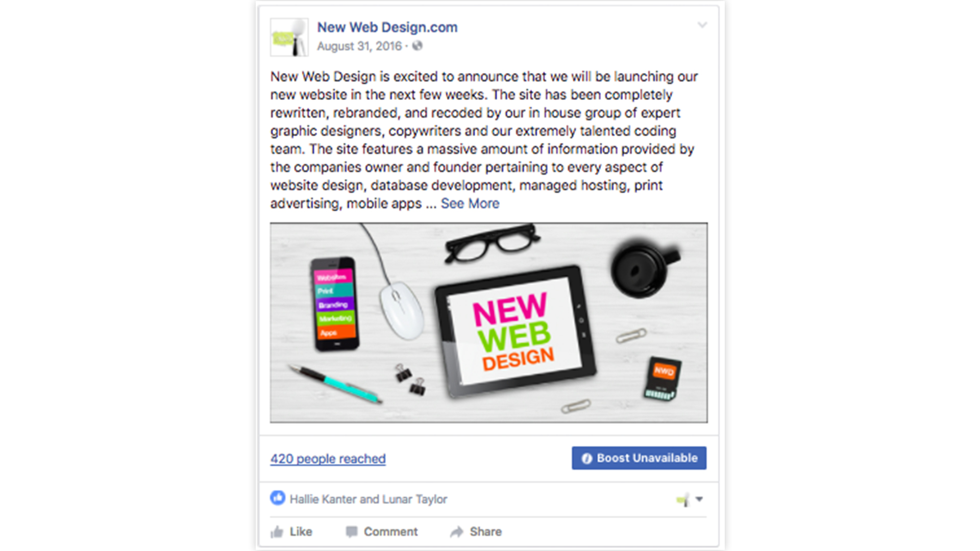
Task: Click the August 31, 2016 timestamp
Action: (x=359, y=46)
